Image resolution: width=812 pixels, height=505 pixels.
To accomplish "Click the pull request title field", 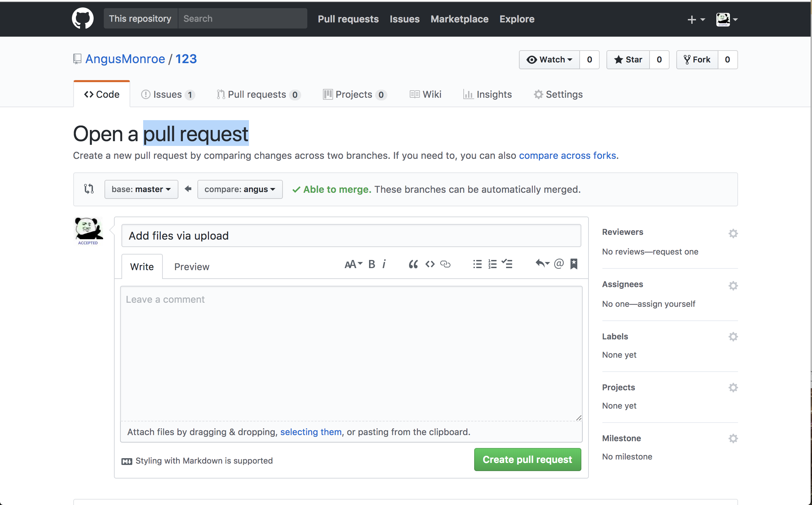I will [x=351, y=236].
